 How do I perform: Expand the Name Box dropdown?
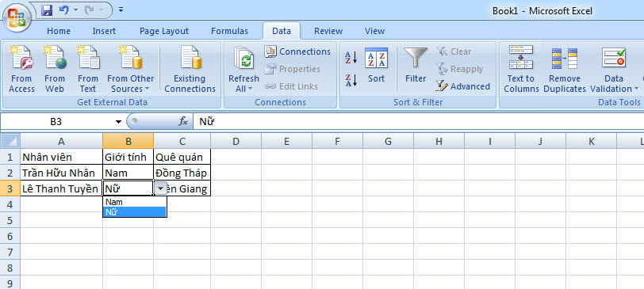click(x=118, y=122)
